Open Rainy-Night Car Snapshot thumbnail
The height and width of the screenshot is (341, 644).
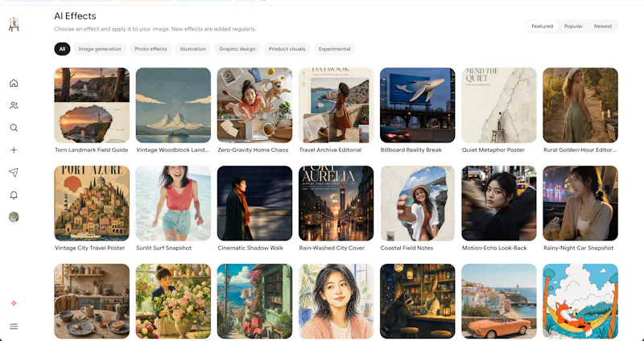tap(580, 203)
